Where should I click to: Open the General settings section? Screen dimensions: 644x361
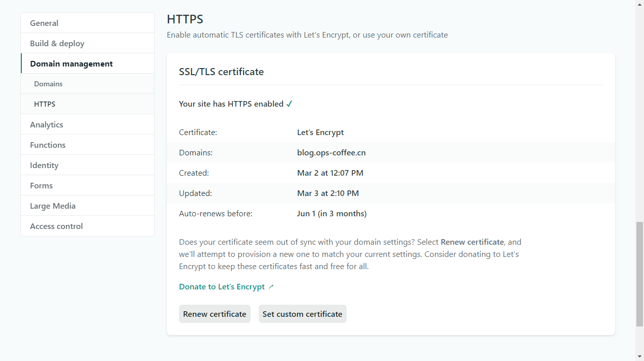(x=44, y=23)
